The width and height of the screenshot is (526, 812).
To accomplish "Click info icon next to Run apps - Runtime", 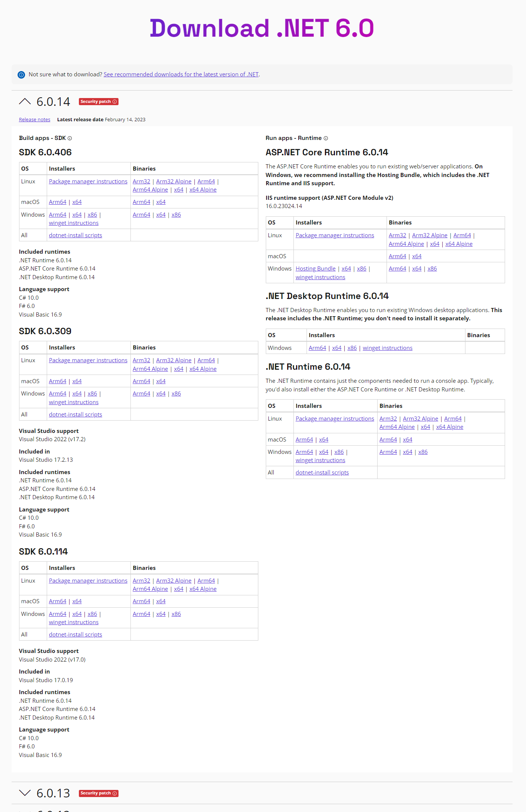I will tap(326, 138).
